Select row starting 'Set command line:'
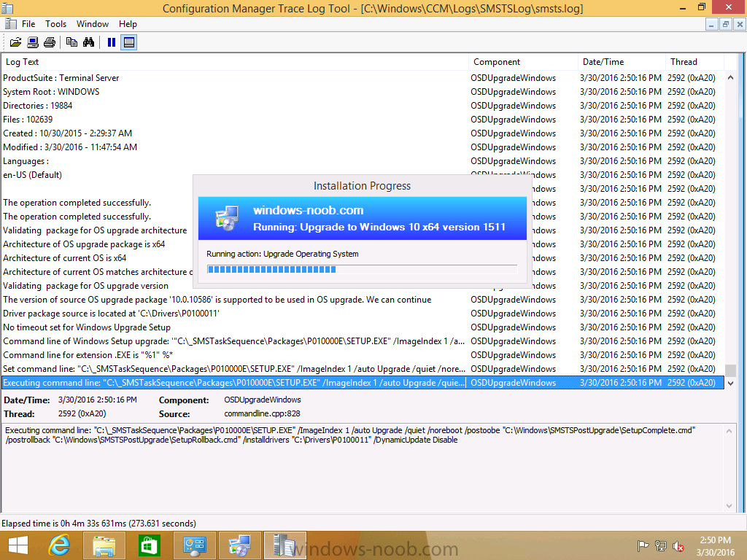 point(363,368)
